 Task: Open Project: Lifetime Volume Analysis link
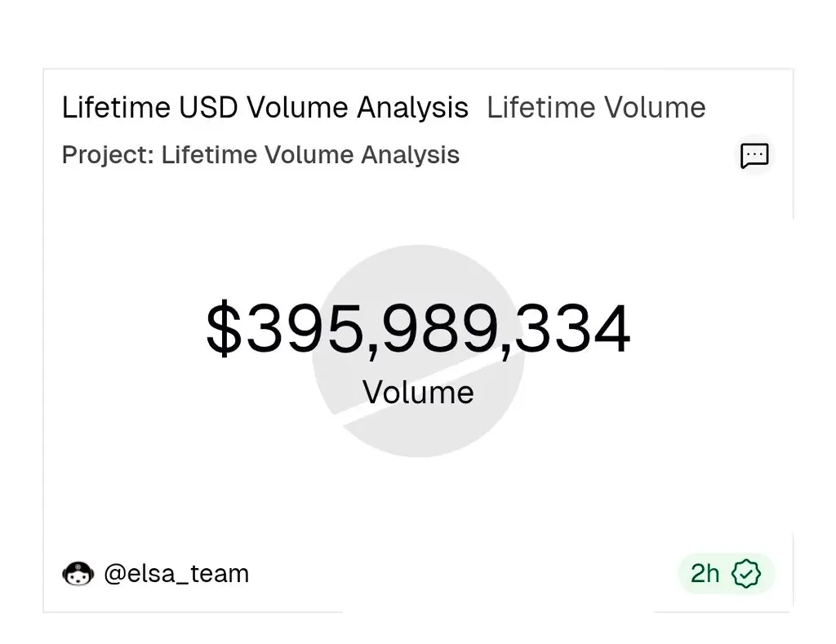tap(260, 155)
